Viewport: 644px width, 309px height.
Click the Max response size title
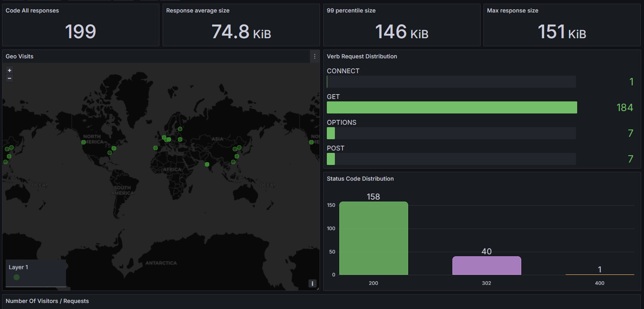click(512, 10)
